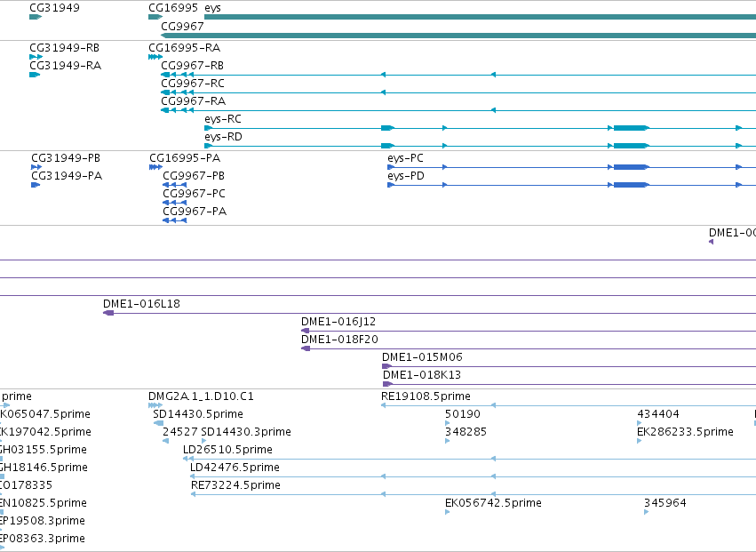Select the CG31949 gene arrow glyph
The height and width of the screenshot is (552, 756).
pyautogui.click(x=36, y=17)
